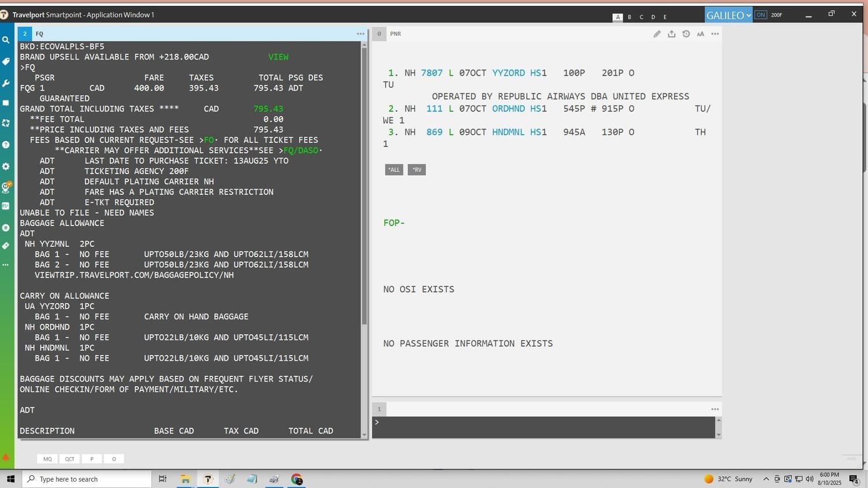868x488 pixels.
Task: Click the O quick key button
Action: (114, 459)
